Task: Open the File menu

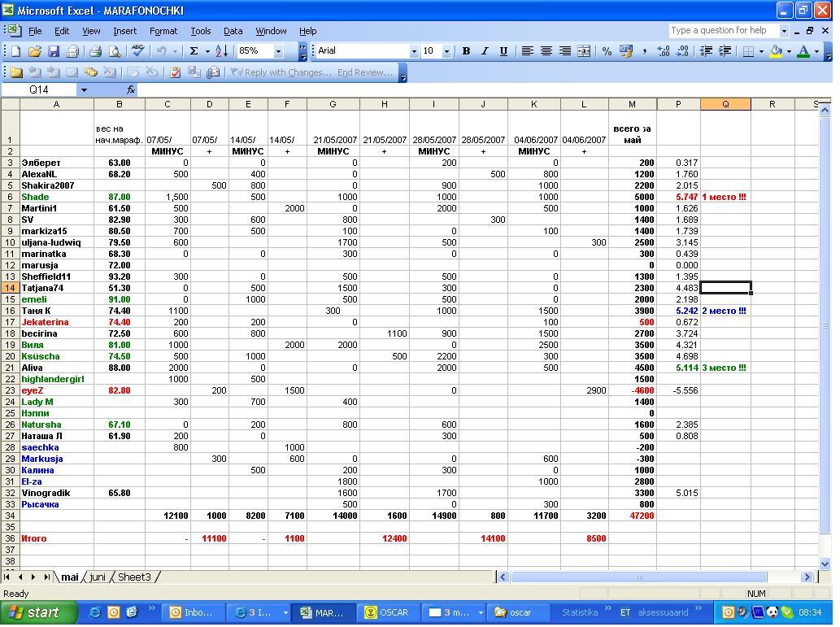Action: pyautogui.click(x=35, y=31)
